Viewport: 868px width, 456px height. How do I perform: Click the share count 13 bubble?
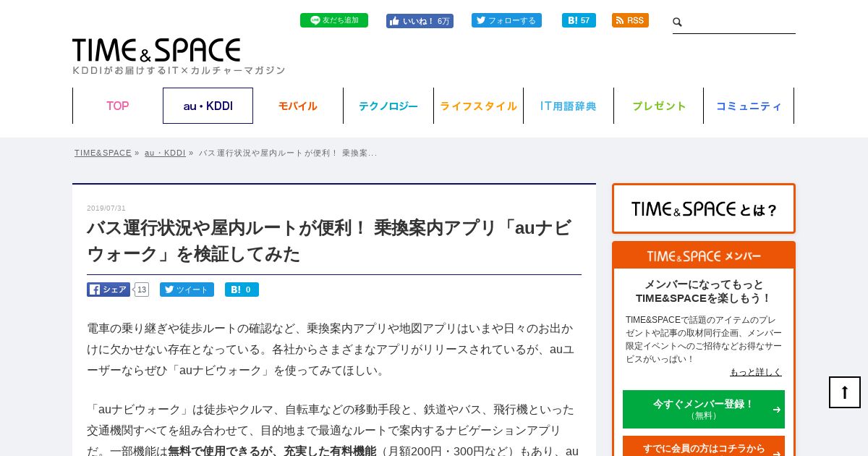pyautogui.click(x=142, y=290)
